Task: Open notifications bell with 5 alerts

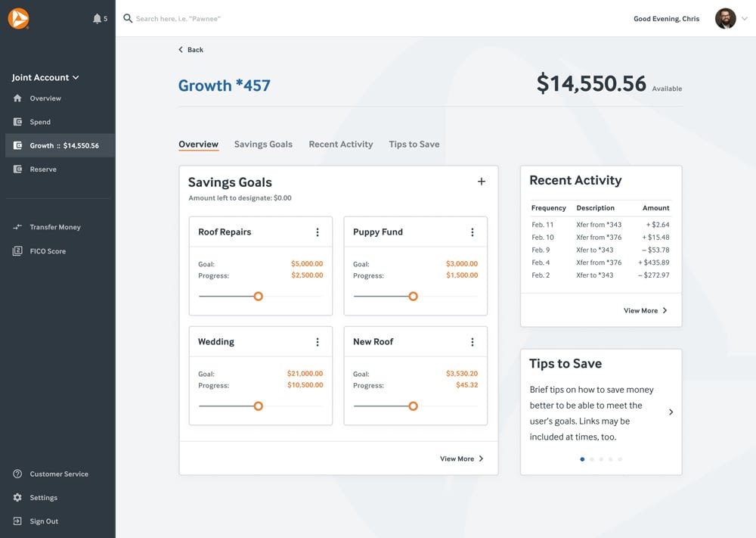Action: 99,19
